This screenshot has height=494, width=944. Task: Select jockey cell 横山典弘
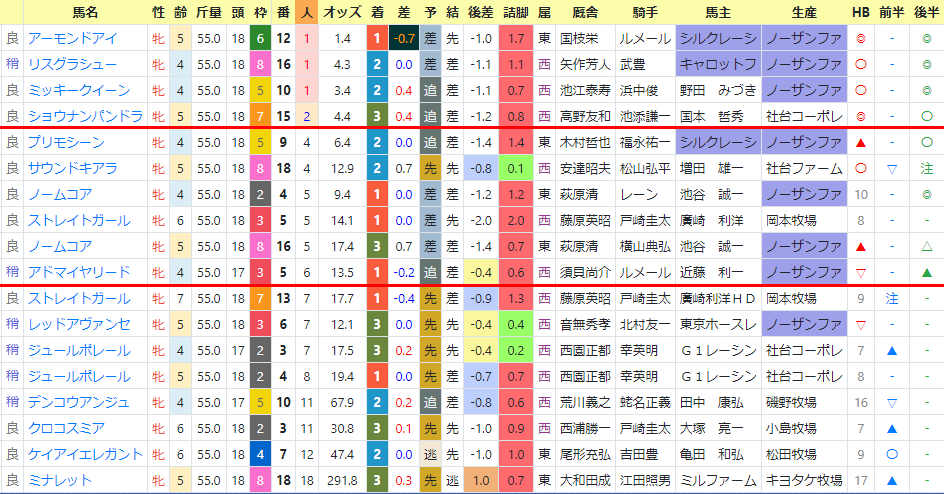coord(645,247)
